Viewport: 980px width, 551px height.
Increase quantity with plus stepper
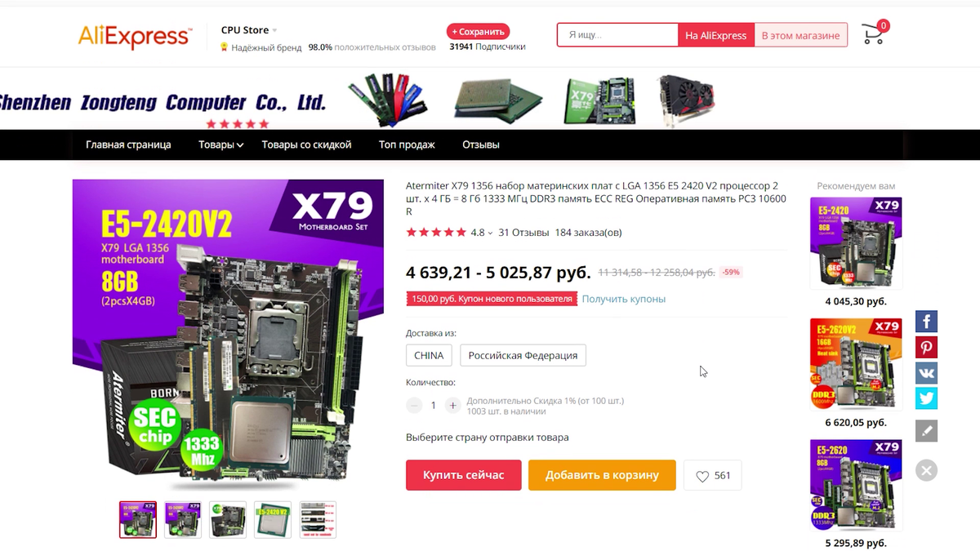tap(453, 405)
